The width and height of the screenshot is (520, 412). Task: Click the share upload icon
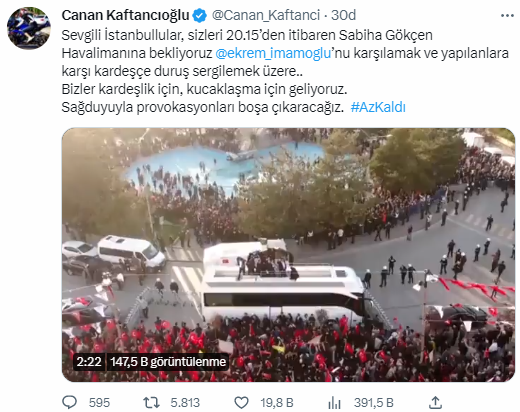pos(435,402)
